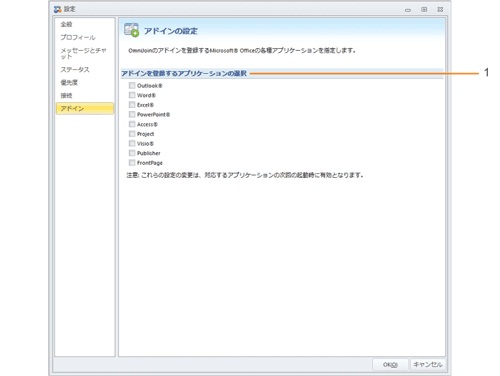Show the 接続 settings page
Image resolution: width=500 pixels, height=376 pixels.
[x=66, y=96]
